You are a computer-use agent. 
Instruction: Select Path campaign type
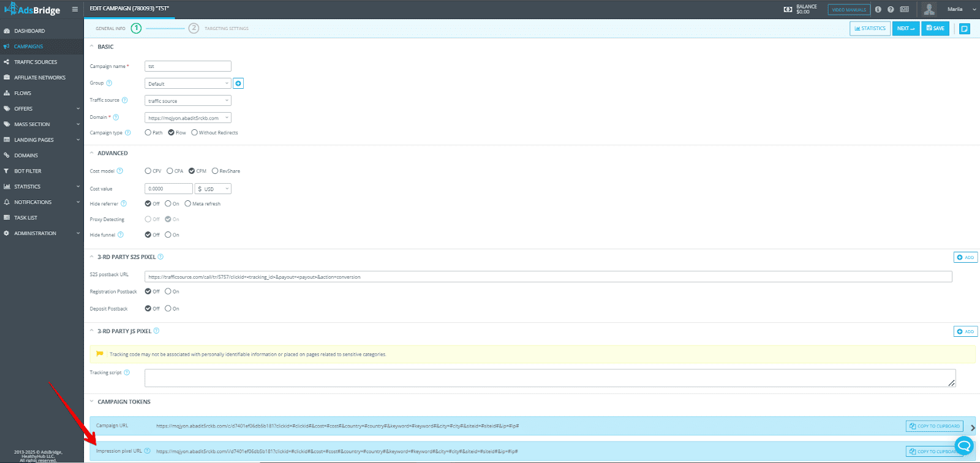[148, 132]
